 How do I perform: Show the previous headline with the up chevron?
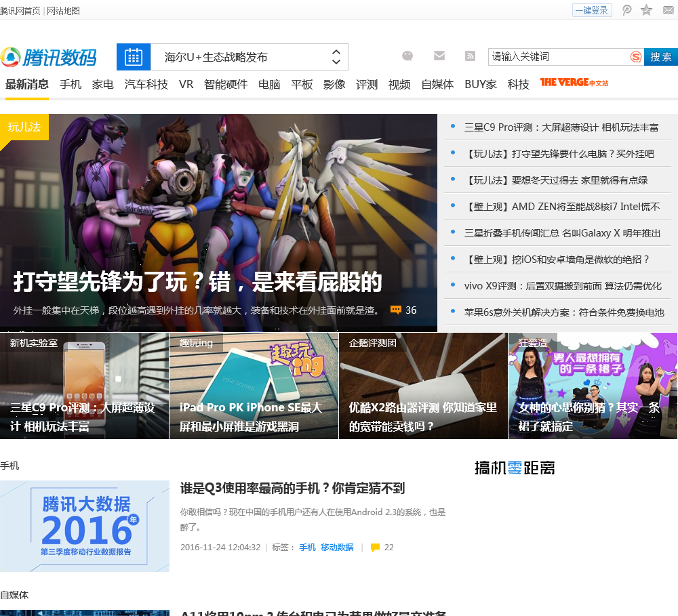336,52
